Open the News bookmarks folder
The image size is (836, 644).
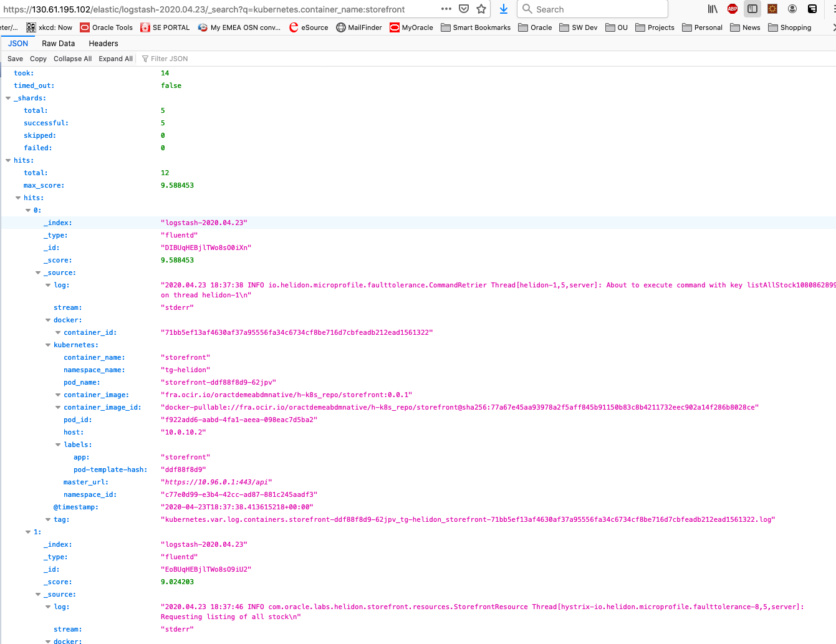coord(746,27)
